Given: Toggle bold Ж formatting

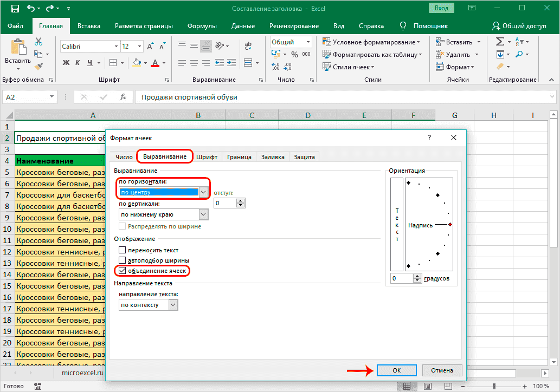Looking at the screenshot, I should (x=66, y=63).
